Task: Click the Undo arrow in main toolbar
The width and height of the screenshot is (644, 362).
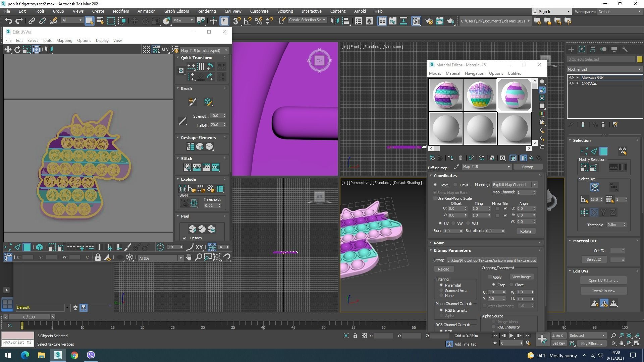Action: [x=8, y=21]
